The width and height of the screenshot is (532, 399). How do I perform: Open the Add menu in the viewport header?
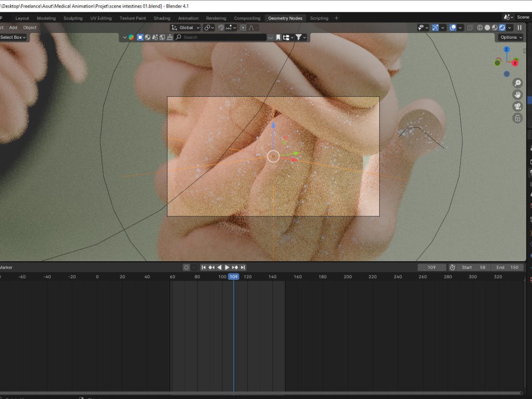pyautogui.click(x=13, y=28)
